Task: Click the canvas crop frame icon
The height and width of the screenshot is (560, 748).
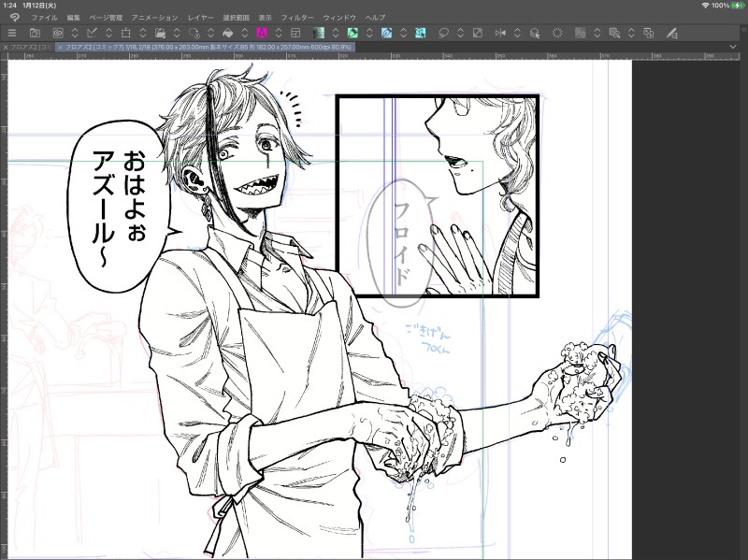Action: point(126,33)
